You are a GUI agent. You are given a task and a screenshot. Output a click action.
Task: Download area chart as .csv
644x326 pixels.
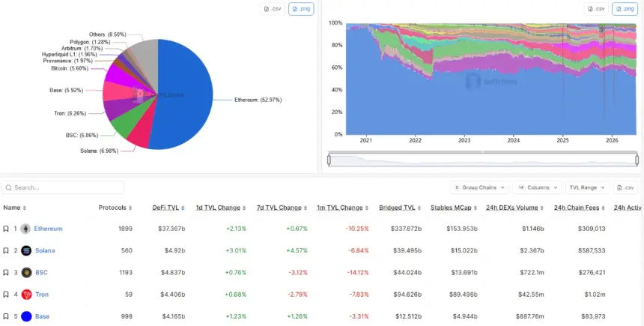596,9
